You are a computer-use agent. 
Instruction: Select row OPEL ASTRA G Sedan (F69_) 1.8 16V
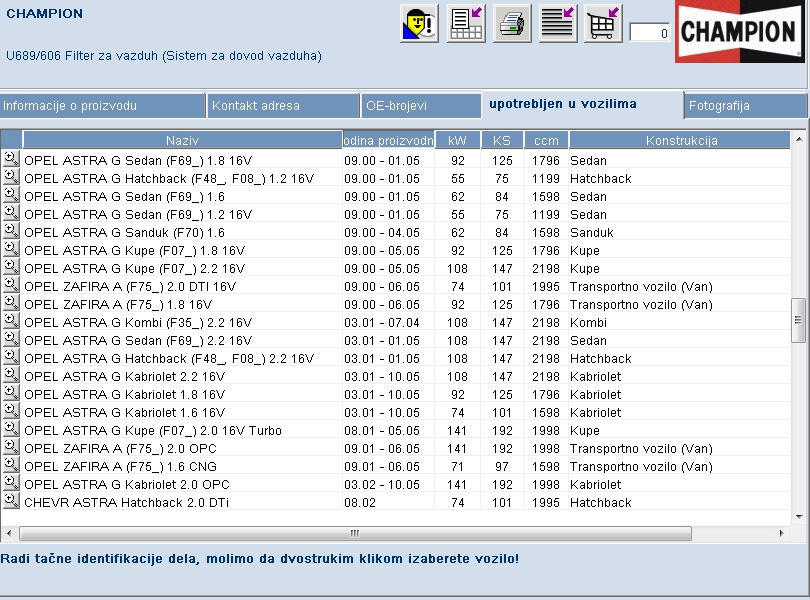coord(396,160)
